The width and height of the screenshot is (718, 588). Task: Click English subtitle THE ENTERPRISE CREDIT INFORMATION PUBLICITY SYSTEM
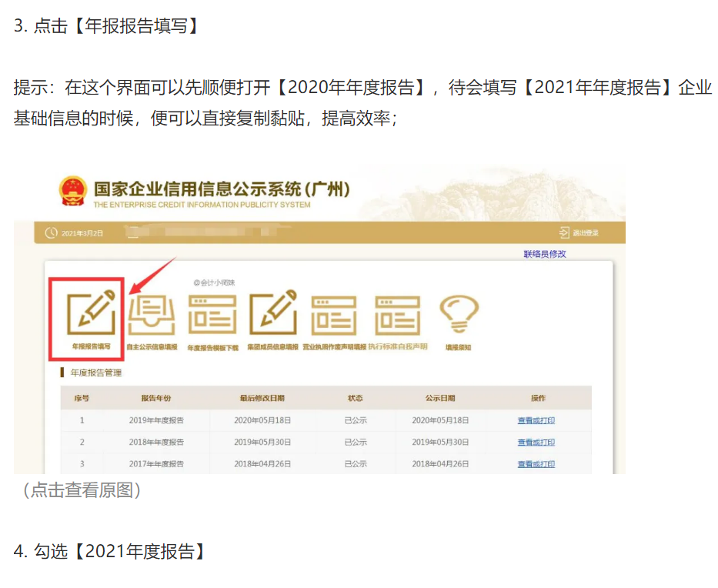point(202,205)
